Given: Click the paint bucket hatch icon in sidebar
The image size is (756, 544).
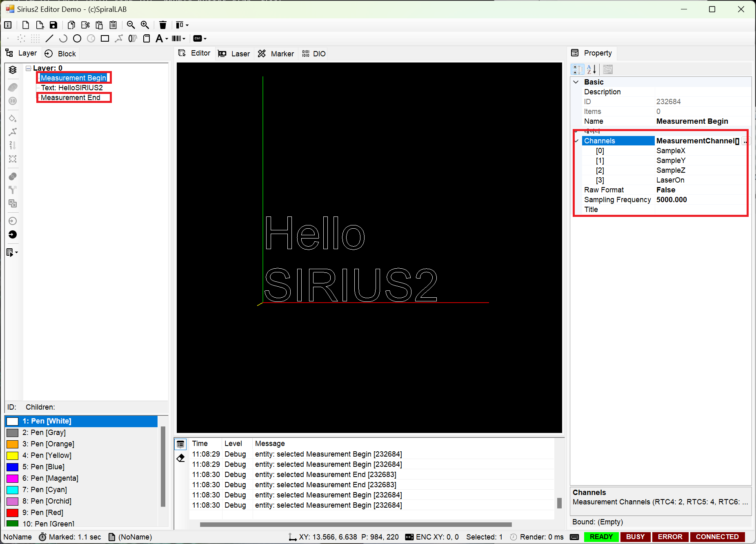Looking at the screenshot, I should (x=13, y=118).
